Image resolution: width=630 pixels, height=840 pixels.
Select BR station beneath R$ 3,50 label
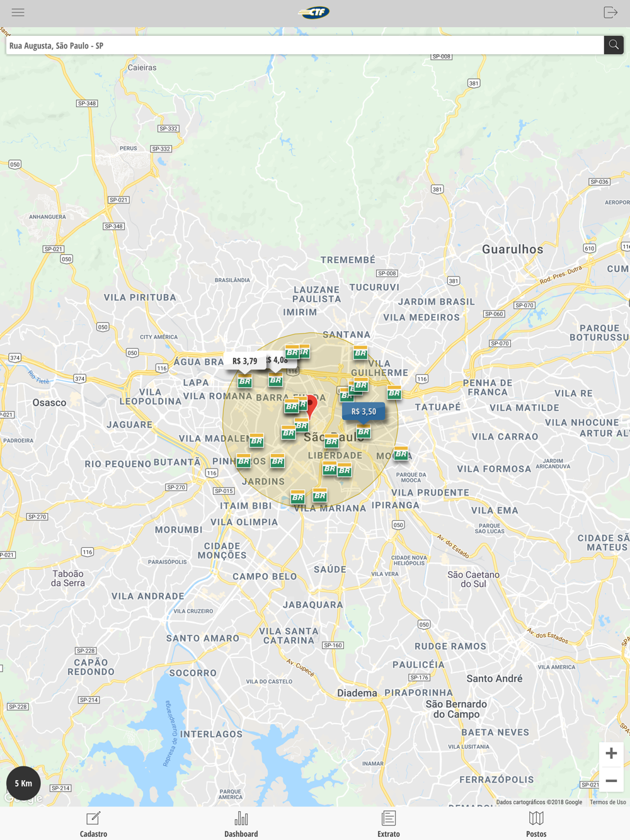[363, 431]
